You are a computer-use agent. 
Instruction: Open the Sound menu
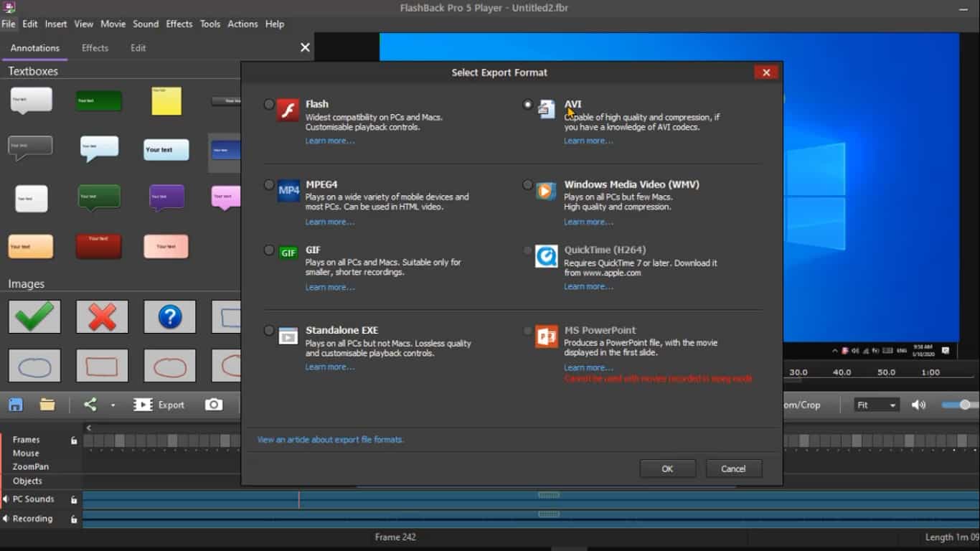pos(146,24)
